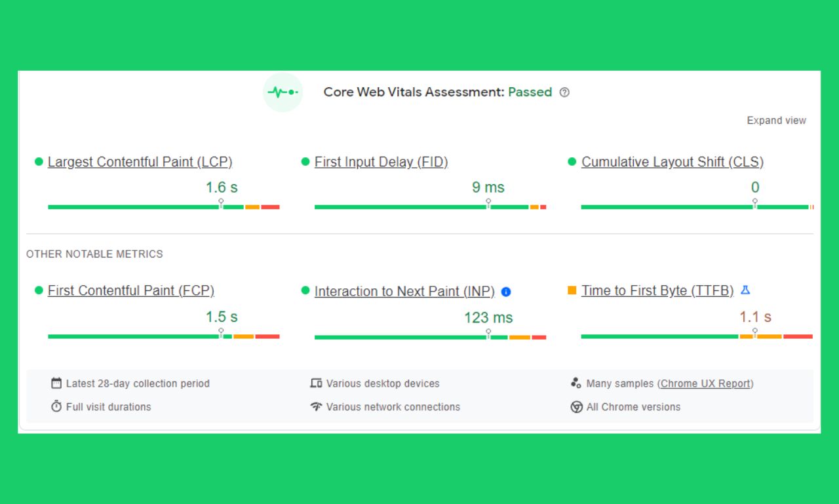Viewport: 839px width, 504px height.
Task: Click the calendar icon for collection period
Action: pyautogui.click(x=56, y=383)
